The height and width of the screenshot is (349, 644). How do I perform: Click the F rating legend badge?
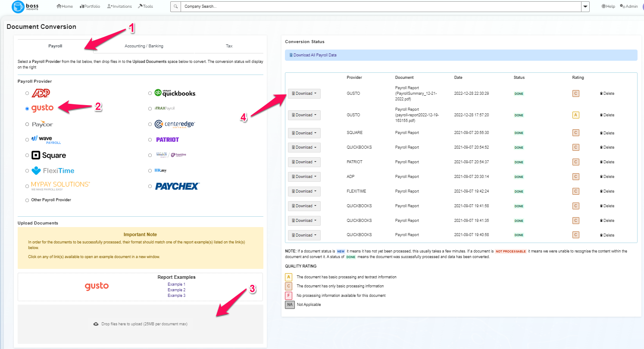point(288,296)
